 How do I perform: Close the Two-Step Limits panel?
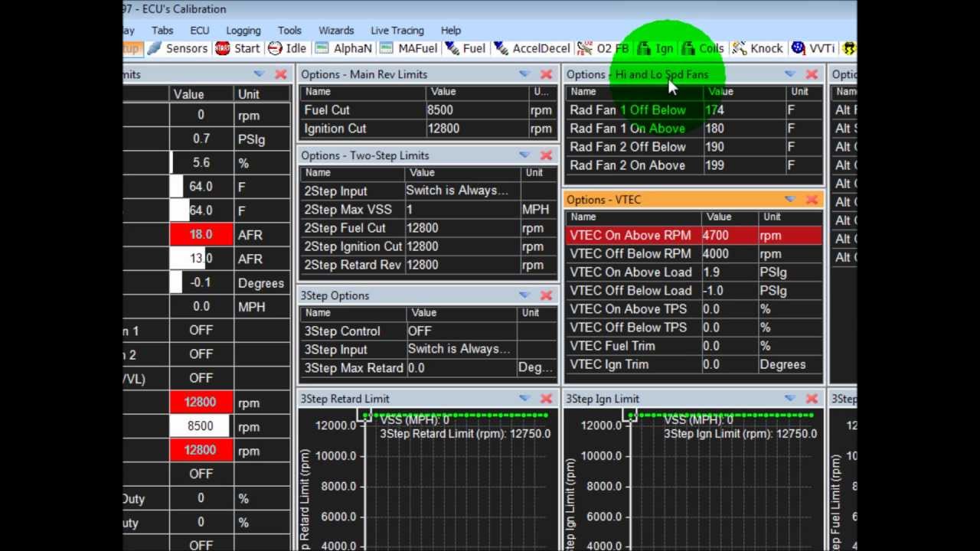[x=546, y=155]
